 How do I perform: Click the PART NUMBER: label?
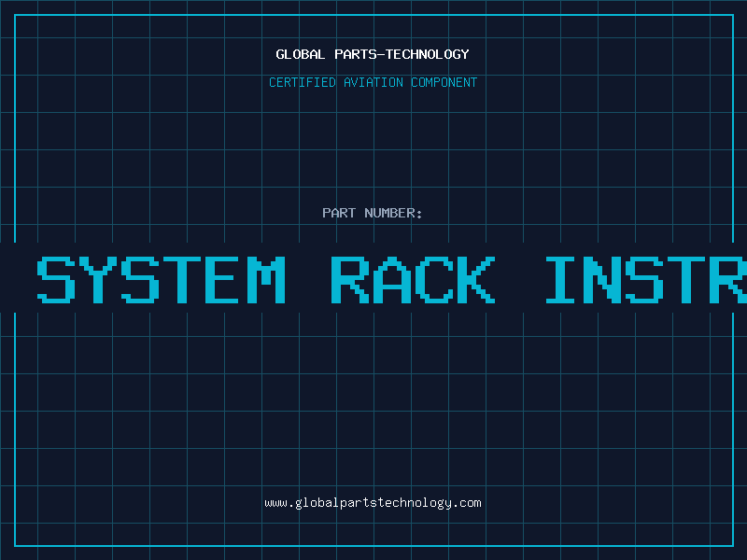[373, 213]
